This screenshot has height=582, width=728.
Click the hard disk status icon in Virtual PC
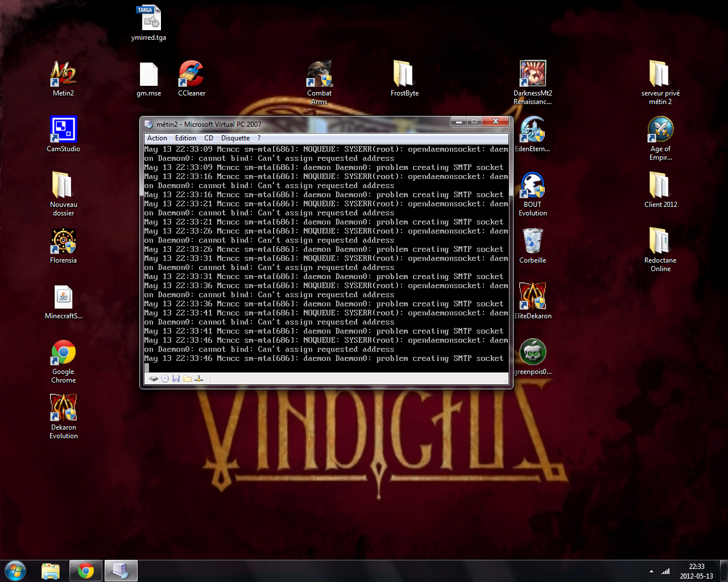tap(154, 379)
